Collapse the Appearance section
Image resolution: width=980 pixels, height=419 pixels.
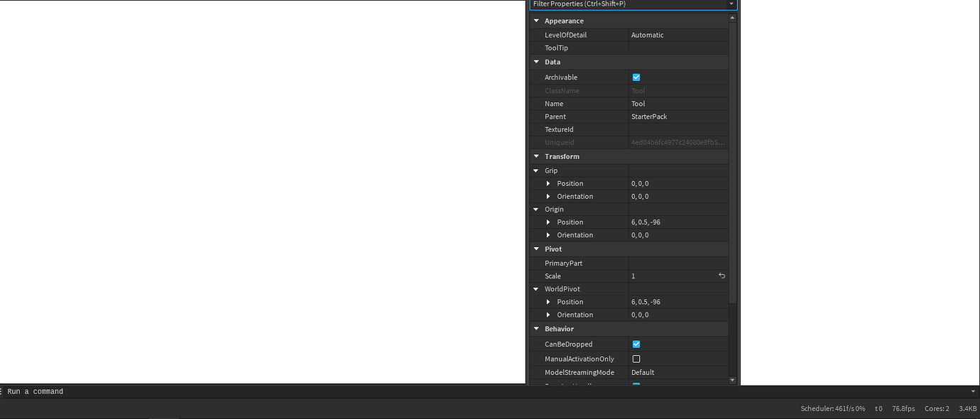tap(536, 21)
